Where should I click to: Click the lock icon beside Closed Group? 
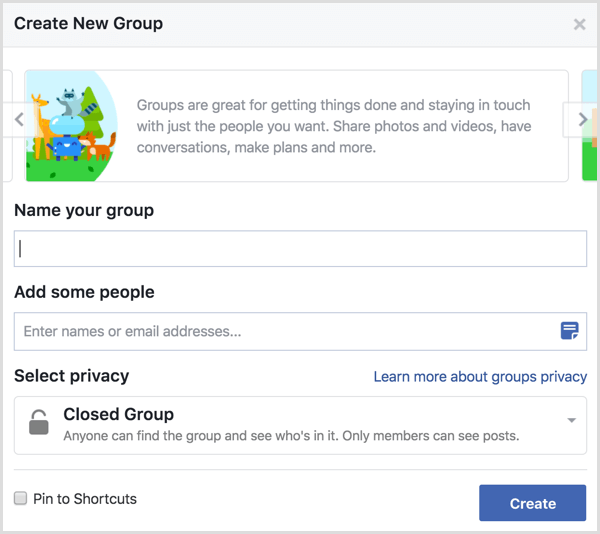39,422
